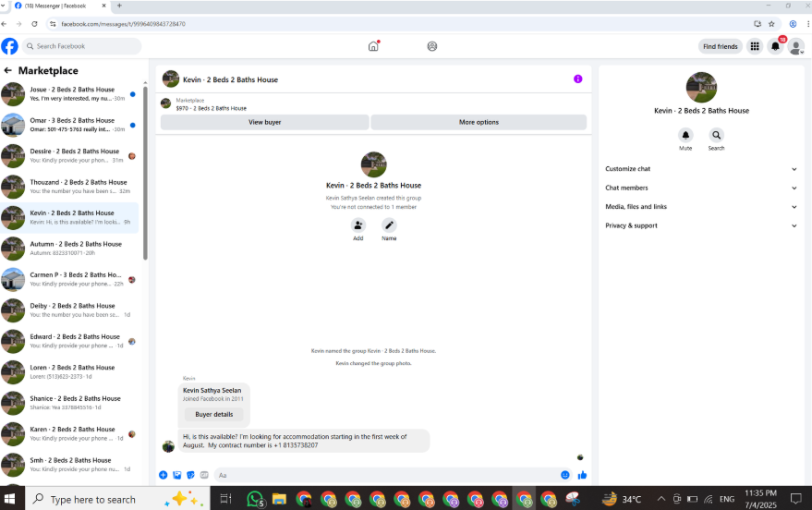This screenshot has width=812, height=510.
Task: Open tab search dropdown in browser
Action: (3, 6)
